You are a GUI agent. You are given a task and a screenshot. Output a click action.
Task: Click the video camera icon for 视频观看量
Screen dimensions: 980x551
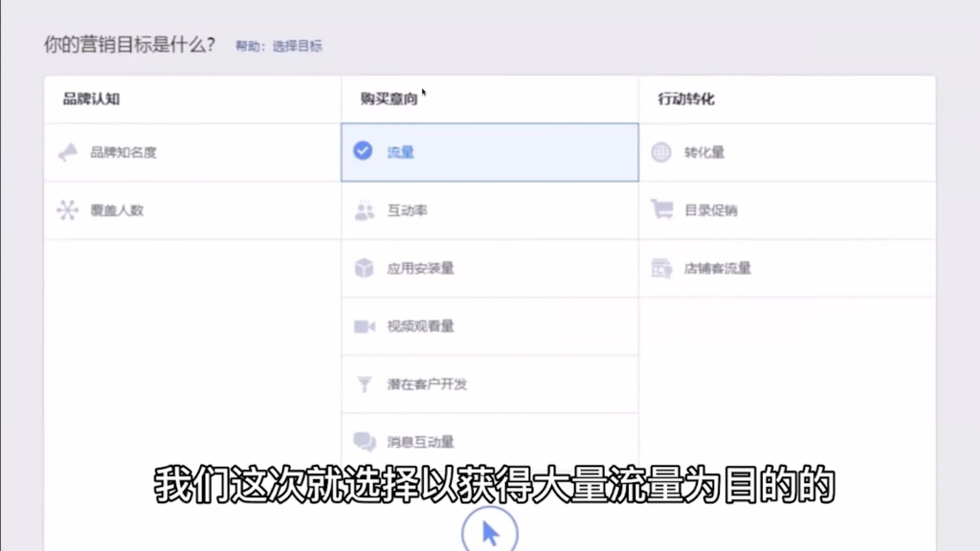pos(365,325)
